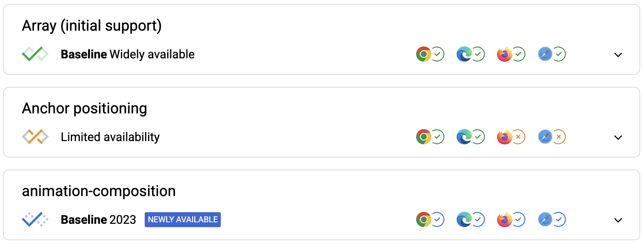Image resolution: width=644 pixels, height=244 pixels.
Task: Expand the Array (initial support) card
Action: pos(618,55)
